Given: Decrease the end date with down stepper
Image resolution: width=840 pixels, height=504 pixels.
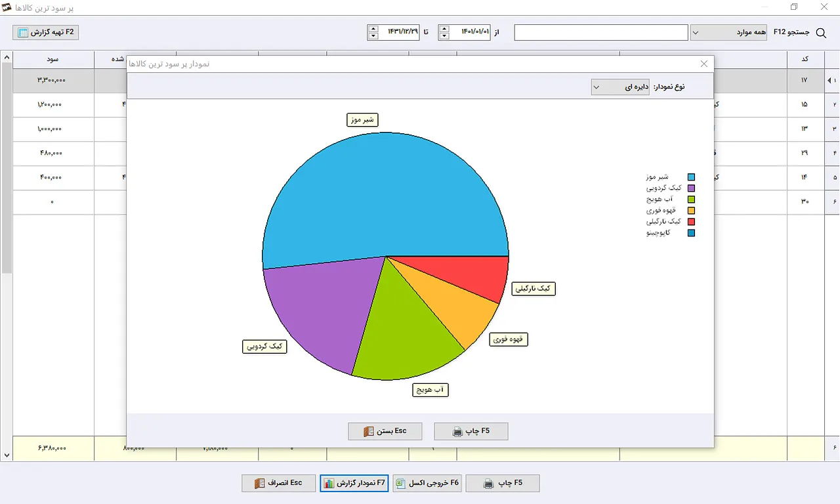Looking at the screenshot, I should click(x=373, y=36).
